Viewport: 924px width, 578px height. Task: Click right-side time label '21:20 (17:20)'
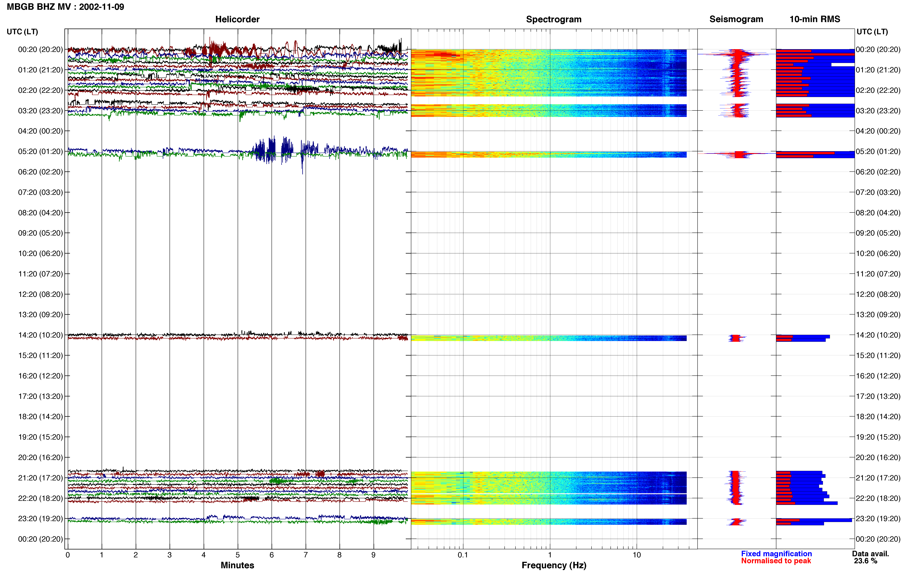[x=878, y=478]
